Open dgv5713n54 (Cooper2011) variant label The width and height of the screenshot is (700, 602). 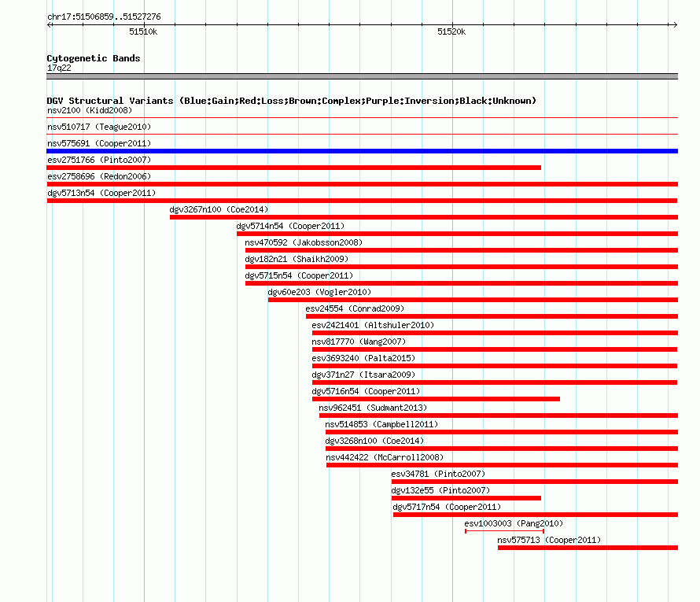[101, 193]
